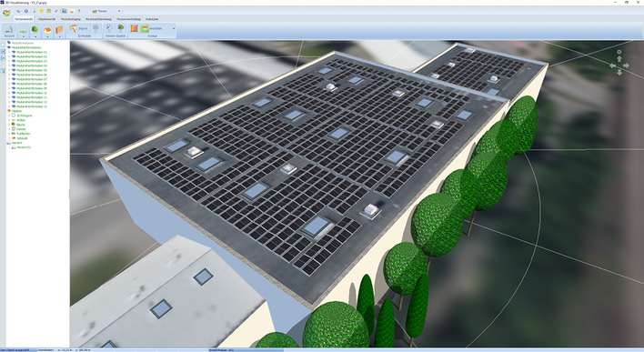Click the 3D model Import button

tap(78, 28)
